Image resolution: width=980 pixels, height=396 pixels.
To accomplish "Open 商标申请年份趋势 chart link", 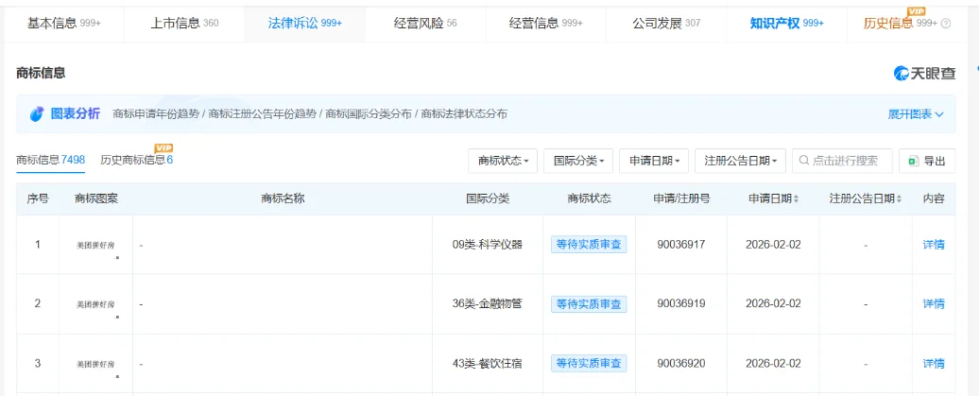I will point(156,114).
